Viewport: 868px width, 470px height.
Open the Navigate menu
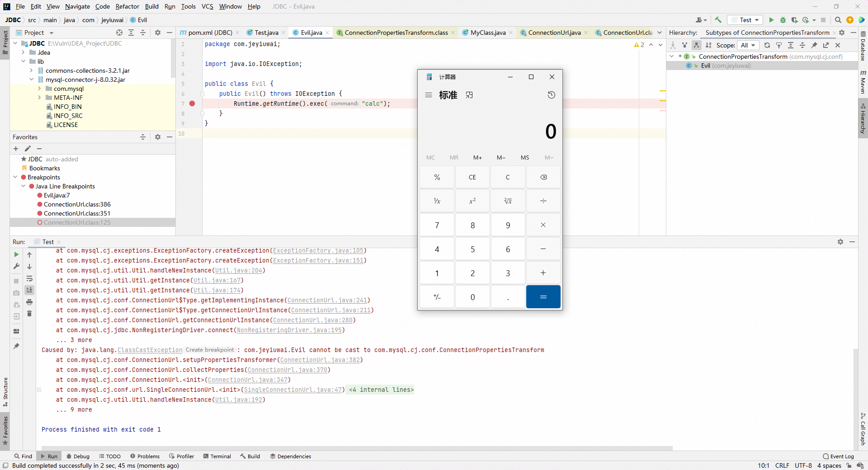(77, 6)
